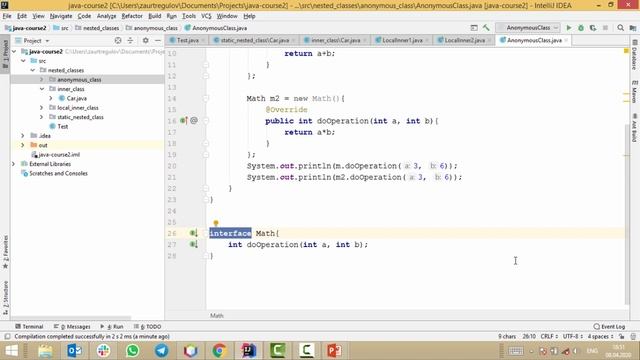Expand the static_nested_class package
The width and height of the screenshot is (640, 360).
42,117
